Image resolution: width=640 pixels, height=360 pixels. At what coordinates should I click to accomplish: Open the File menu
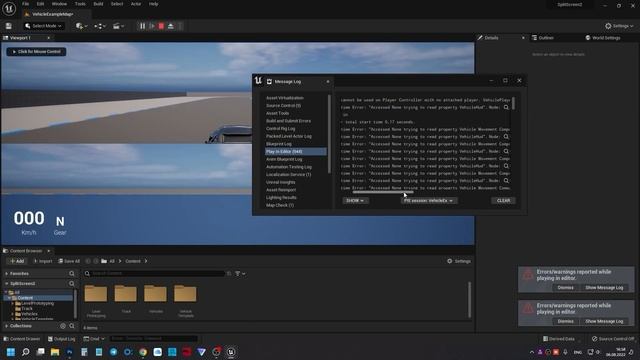pos(26,4)
